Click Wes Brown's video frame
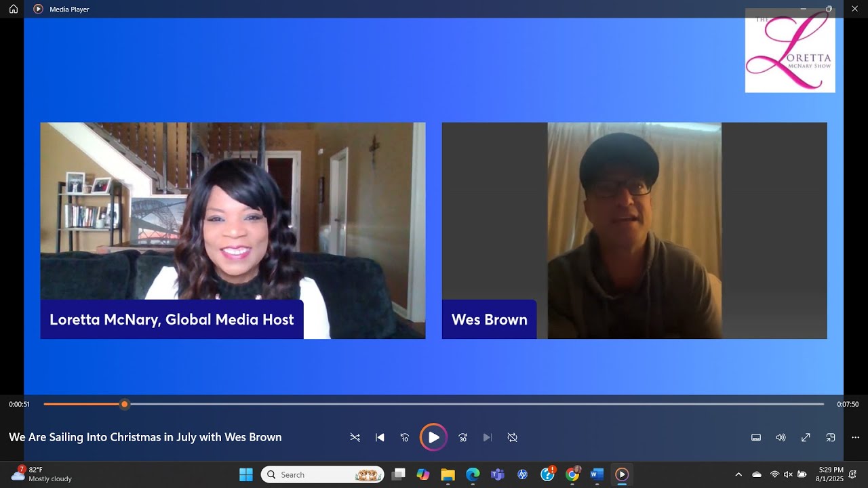This screenshot has height=488, width=868. click(635, 230)
